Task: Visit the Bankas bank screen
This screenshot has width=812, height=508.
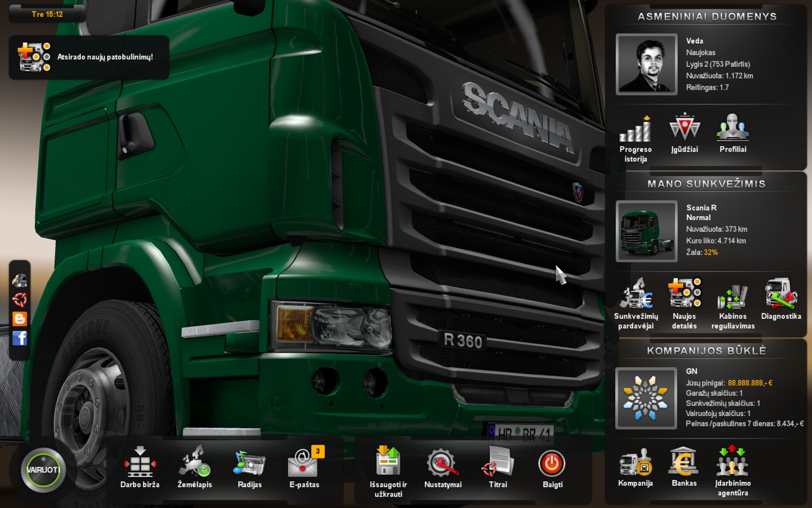Action: pos(684,467)
